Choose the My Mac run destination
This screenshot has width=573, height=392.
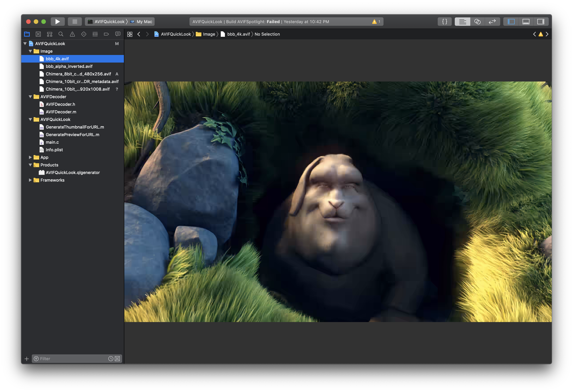141,22
